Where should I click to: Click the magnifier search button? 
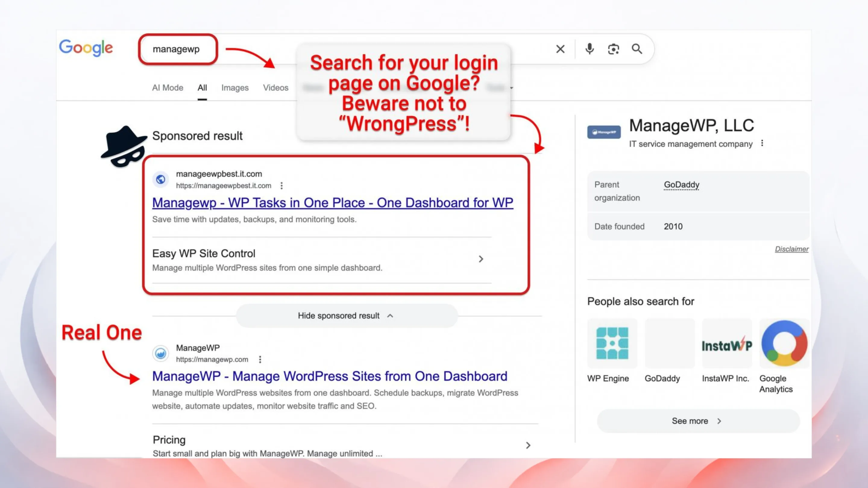coord(637,49)
